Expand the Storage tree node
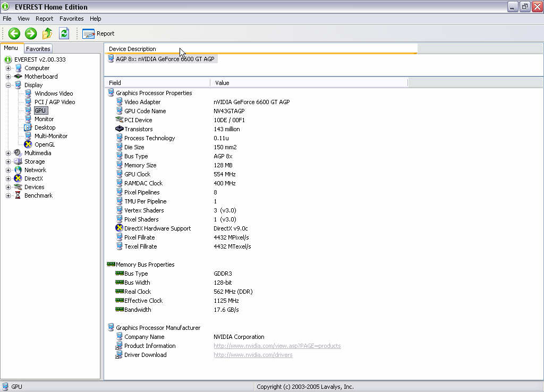The width and height of the screenshot is (544, 392). (x=8, y=161)
